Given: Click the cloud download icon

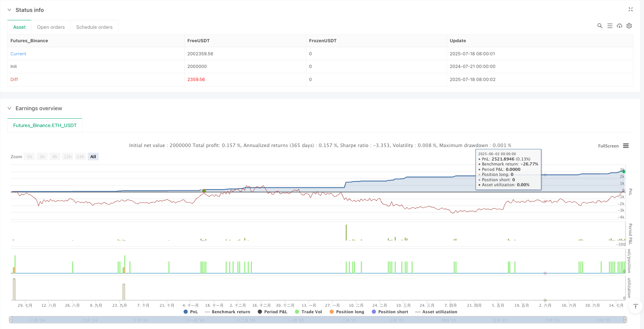Looking at the screenshot, I should [x=619, y=26].
